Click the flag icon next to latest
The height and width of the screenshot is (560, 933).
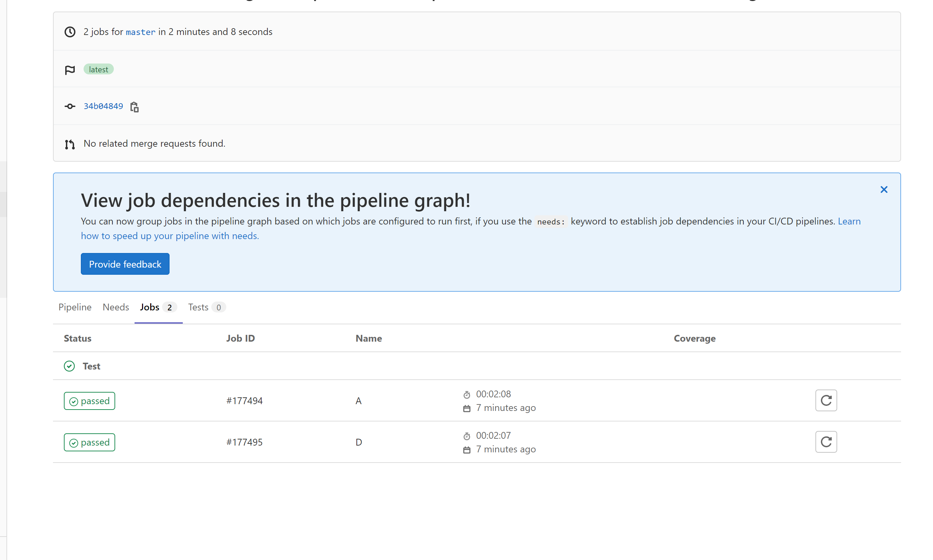(x=70, y=70)
